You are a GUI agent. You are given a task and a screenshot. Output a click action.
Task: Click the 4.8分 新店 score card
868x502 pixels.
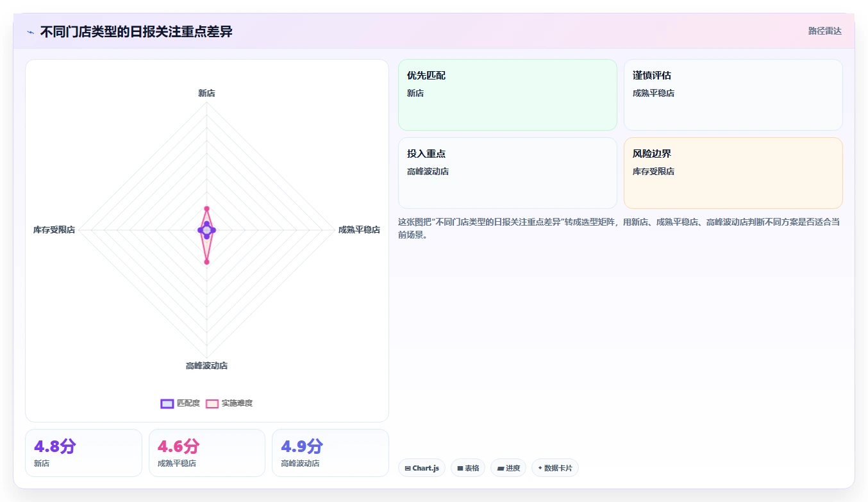click(x=83, y=453)
